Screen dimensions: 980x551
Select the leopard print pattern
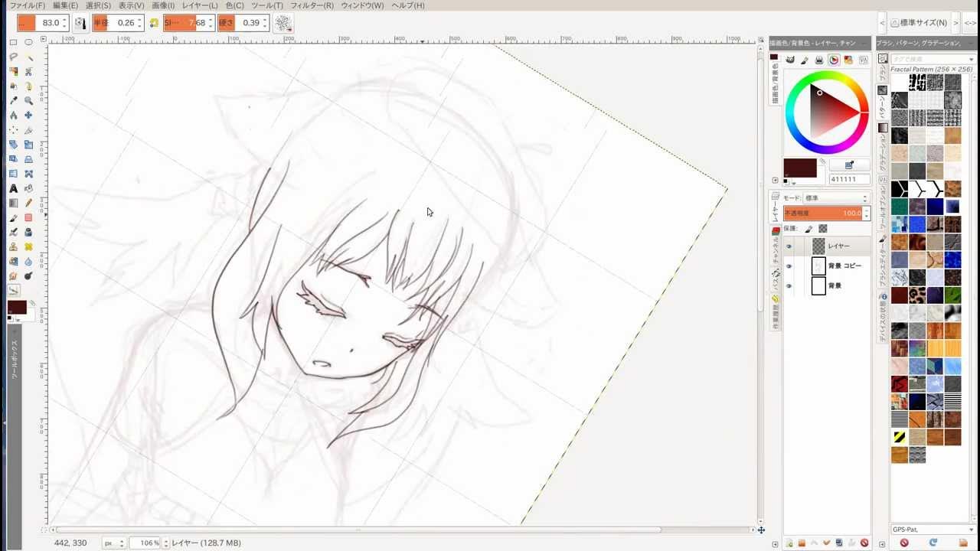917,295
